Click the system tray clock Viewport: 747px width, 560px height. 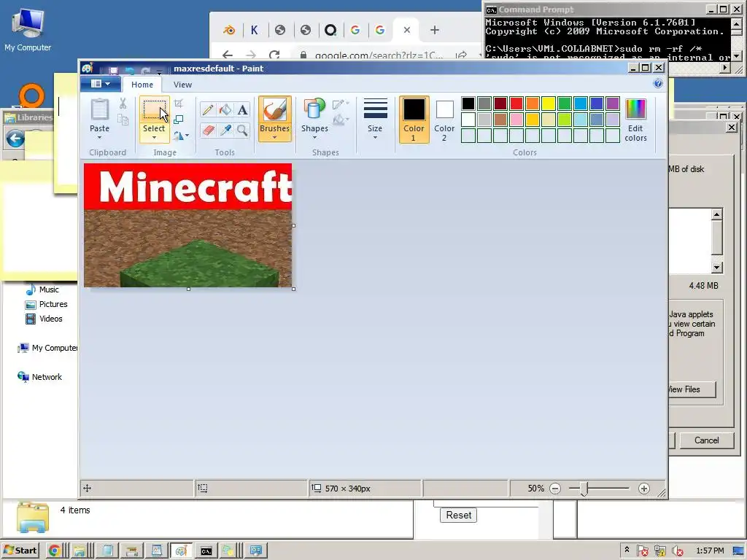click(x=710, y=551)
